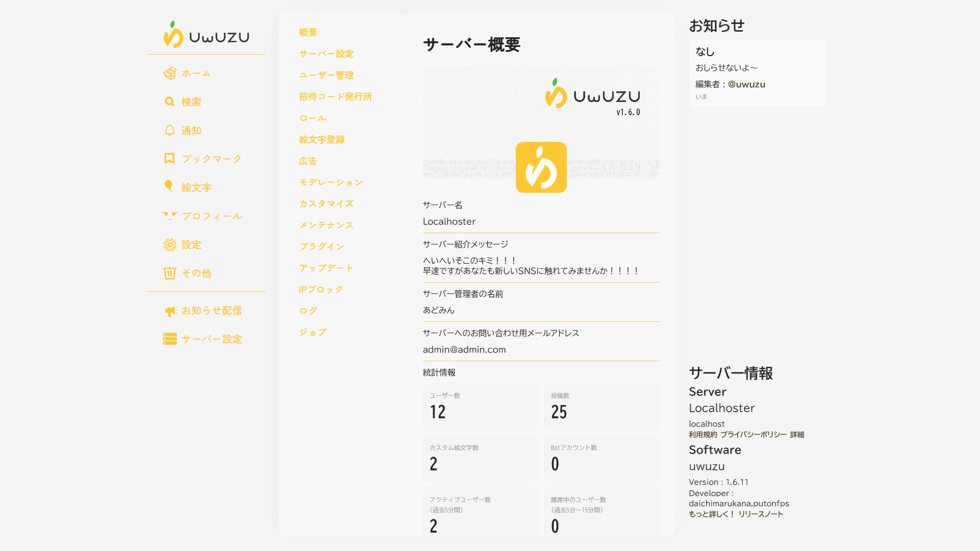Open the モデレーション menu item

[331, 182]
